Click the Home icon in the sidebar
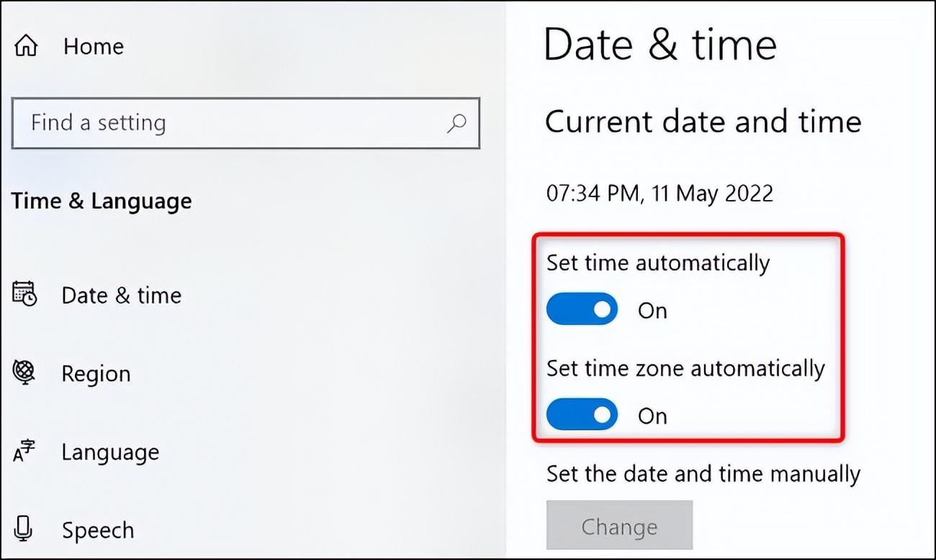The image size is (936, 560). click(x=26, y=45)
